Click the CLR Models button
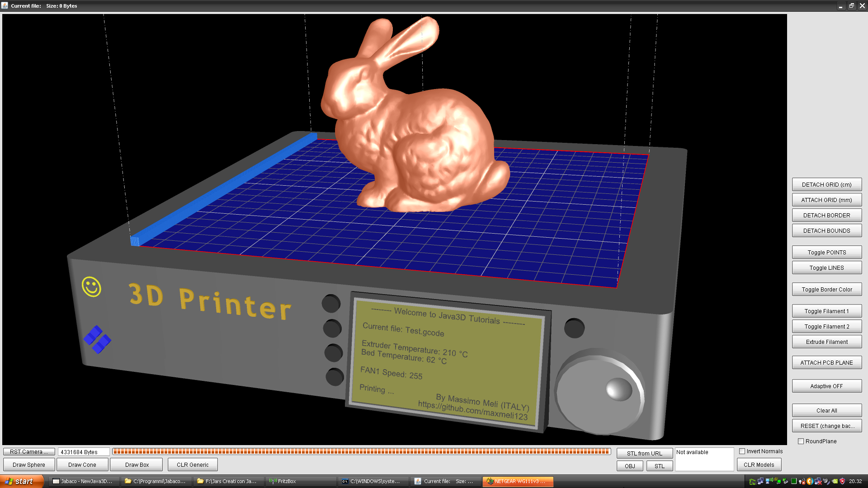 tap(759, 465)
